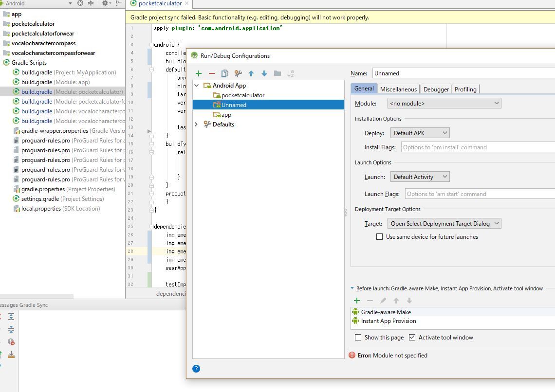This screenshot has width=555, height=392.
Task: Collapse the Before launch section
Action: coord(352,288)
